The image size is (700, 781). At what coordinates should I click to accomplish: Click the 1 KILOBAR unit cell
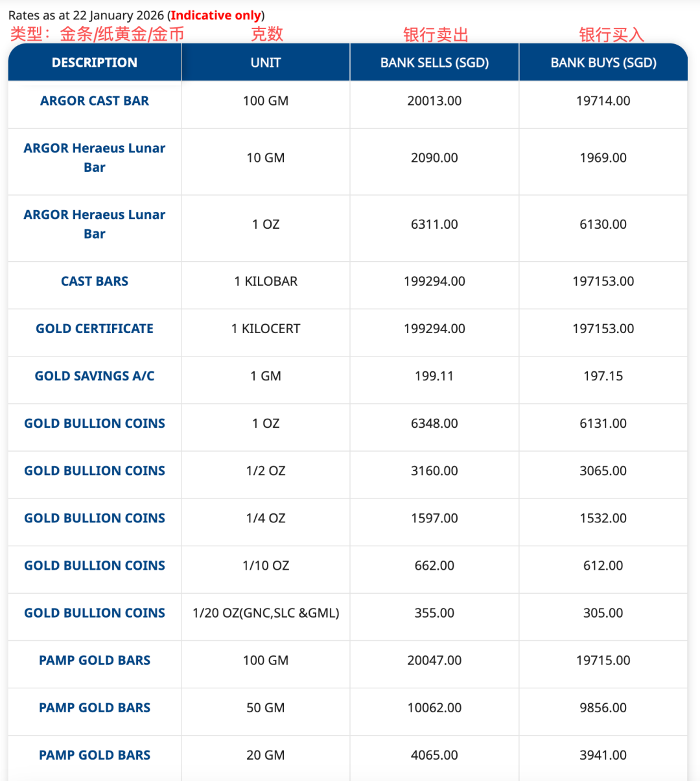[266, 281]
